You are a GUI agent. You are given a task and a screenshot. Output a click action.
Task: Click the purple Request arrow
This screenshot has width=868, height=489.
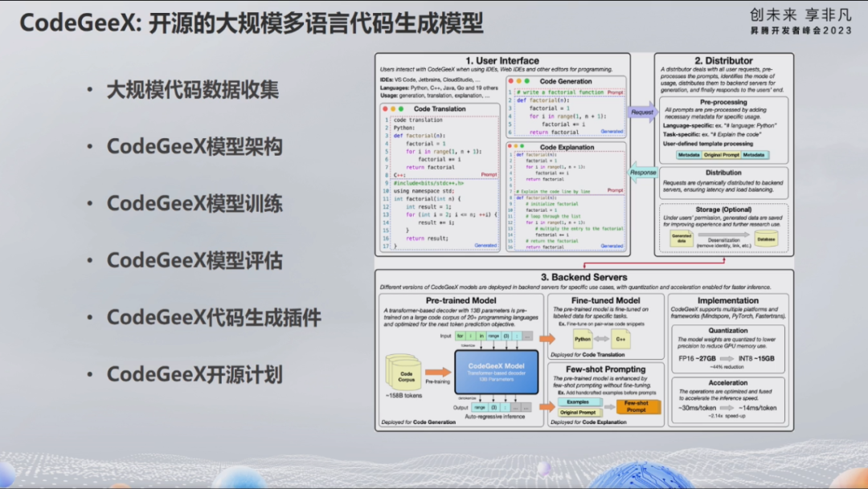coord(643,112)
